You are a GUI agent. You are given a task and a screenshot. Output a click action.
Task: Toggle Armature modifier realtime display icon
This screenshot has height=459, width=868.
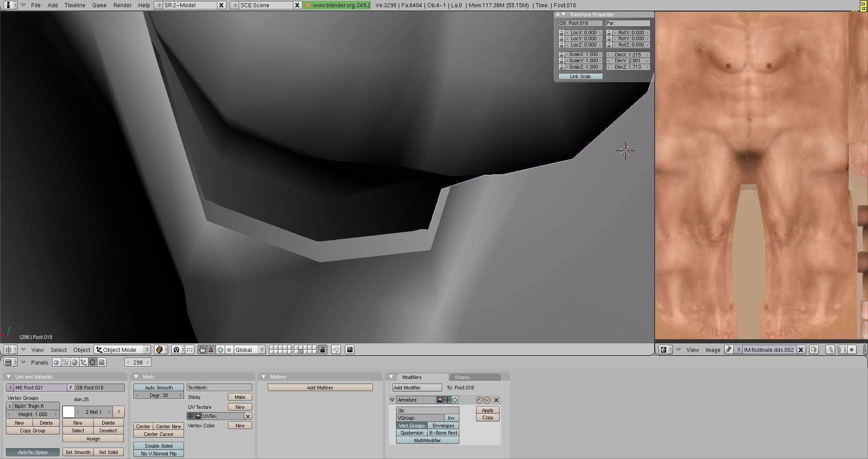pos(447,400)
